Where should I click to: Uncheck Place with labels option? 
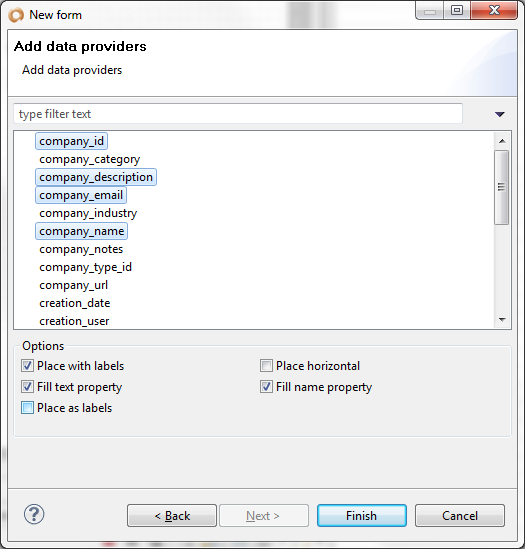[27, 366]
